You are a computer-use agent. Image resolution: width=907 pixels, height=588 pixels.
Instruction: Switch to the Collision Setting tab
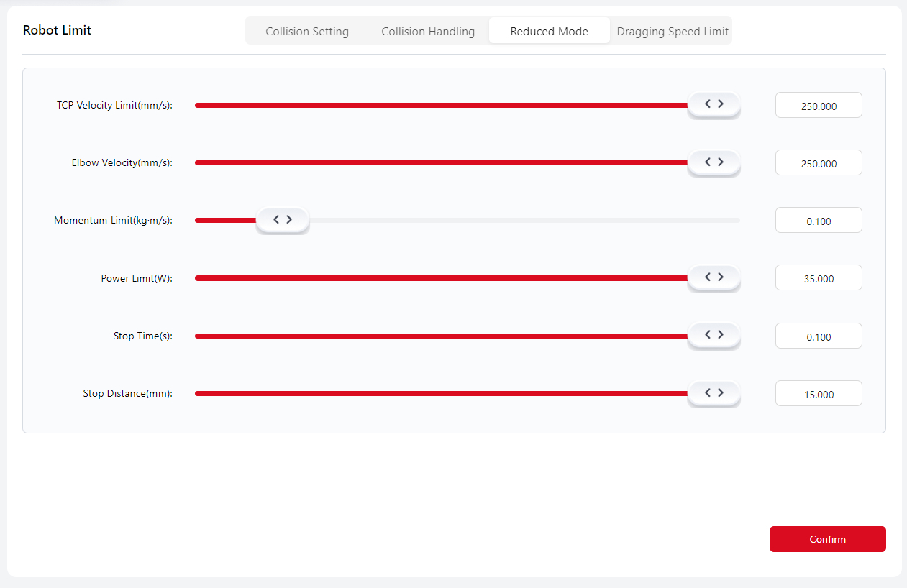pos(307,32)
